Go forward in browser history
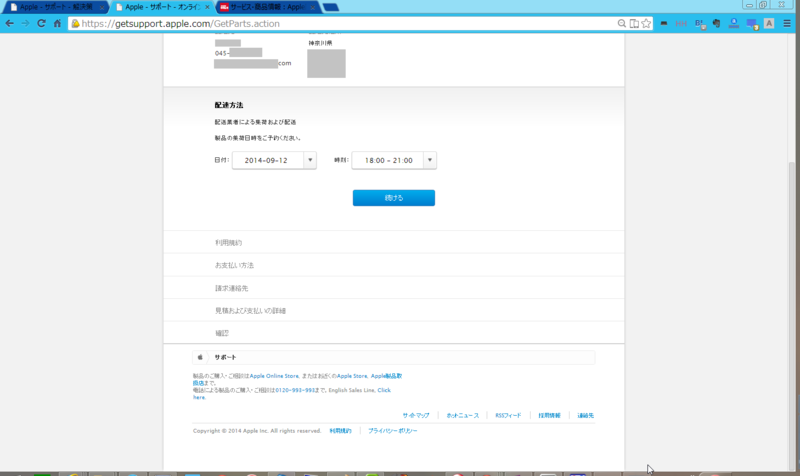The image size is (800, 476). [x=25, y=23]
